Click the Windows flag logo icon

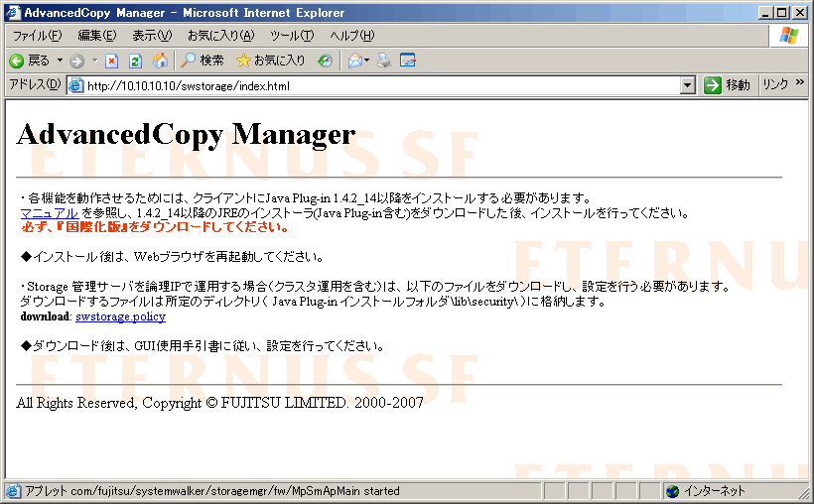click(x=788, y=36)
